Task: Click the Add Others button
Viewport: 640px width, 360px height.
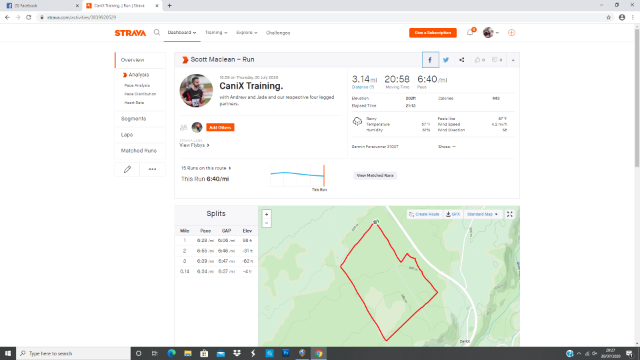Action: [x=220, y=127]
